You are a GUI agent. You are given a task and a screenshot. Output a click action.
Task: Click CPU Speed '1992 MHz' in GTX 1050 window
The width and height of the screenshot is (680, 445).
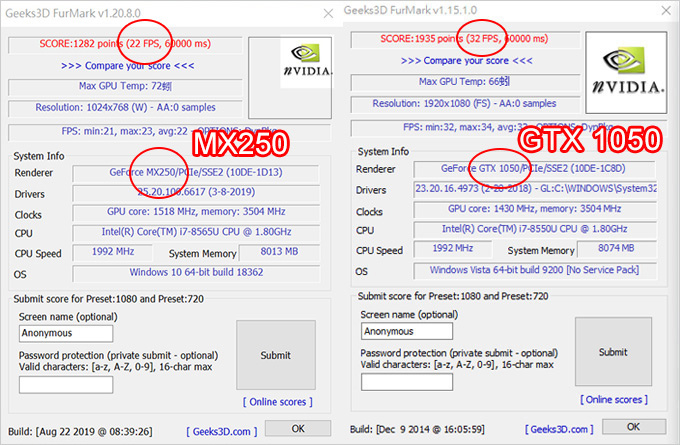(x=453, y=248)
